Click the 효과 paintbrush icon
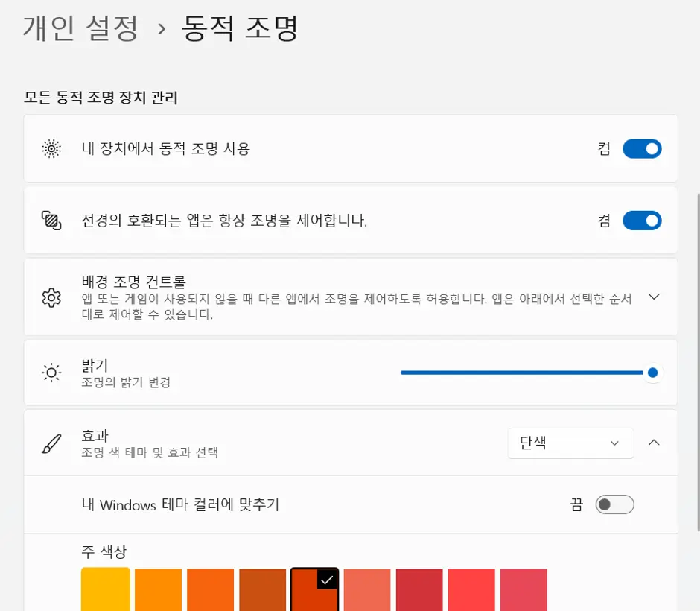 pos(51,443)
